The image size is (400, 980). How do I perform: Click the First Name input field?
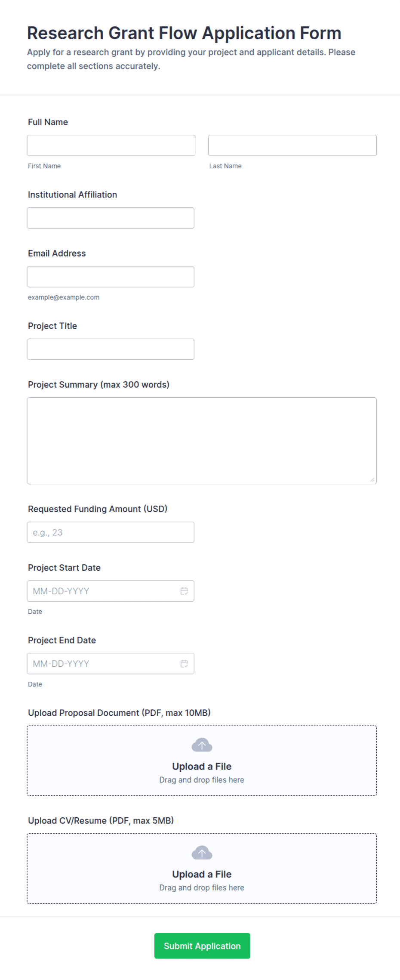[x=111, y=145]
